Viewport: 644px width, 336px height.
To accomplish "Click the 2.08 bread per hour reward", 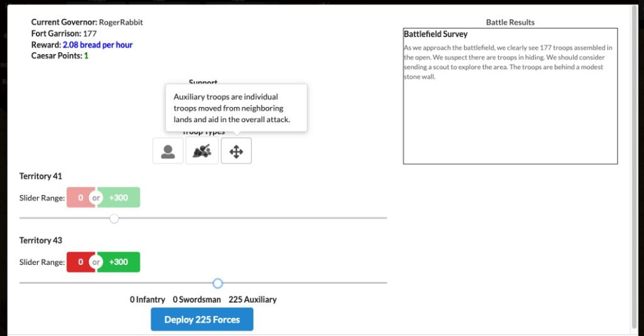I will (x=97, y=45).
